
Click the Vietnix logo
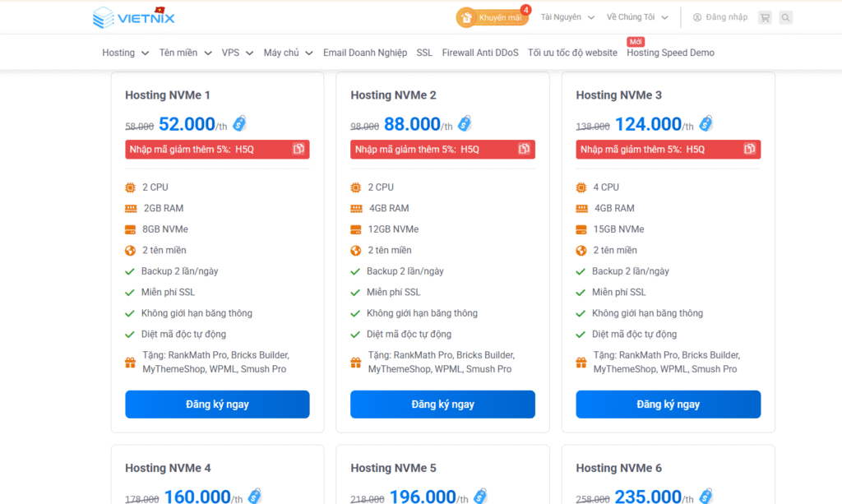click(134, 17)
